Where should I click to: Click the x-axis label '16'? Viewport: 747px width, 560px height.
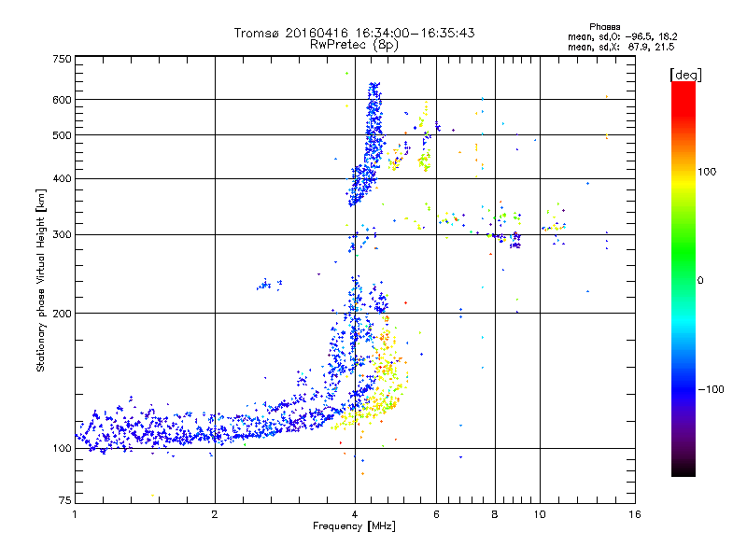click(x=635, y=514)
